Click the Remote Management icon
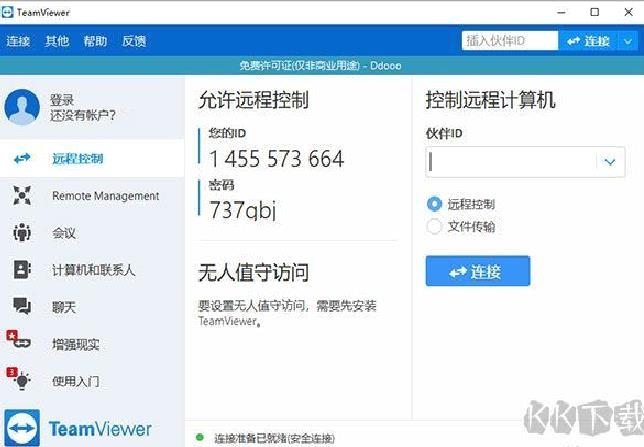 [22, 195]
